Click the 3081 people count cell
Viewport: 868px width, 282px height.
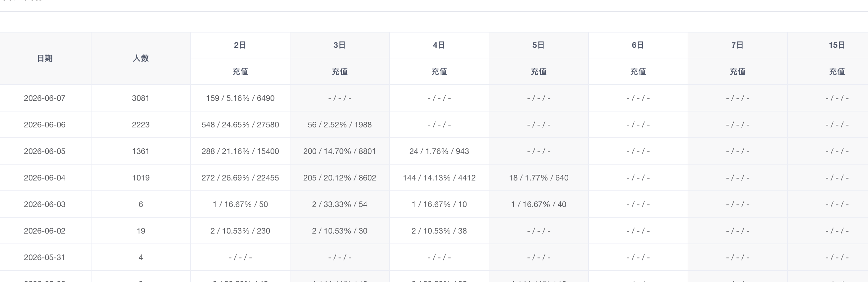coord(141,98)
